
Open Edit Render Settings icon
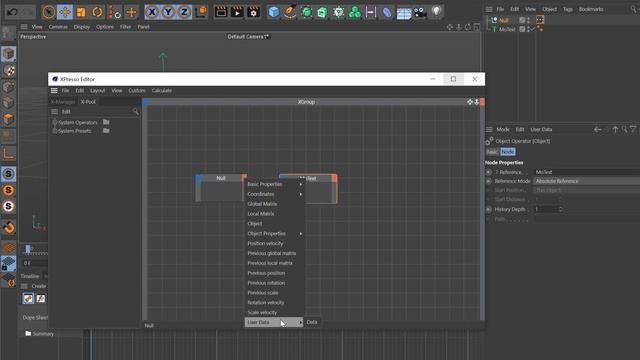coord(253,12)
